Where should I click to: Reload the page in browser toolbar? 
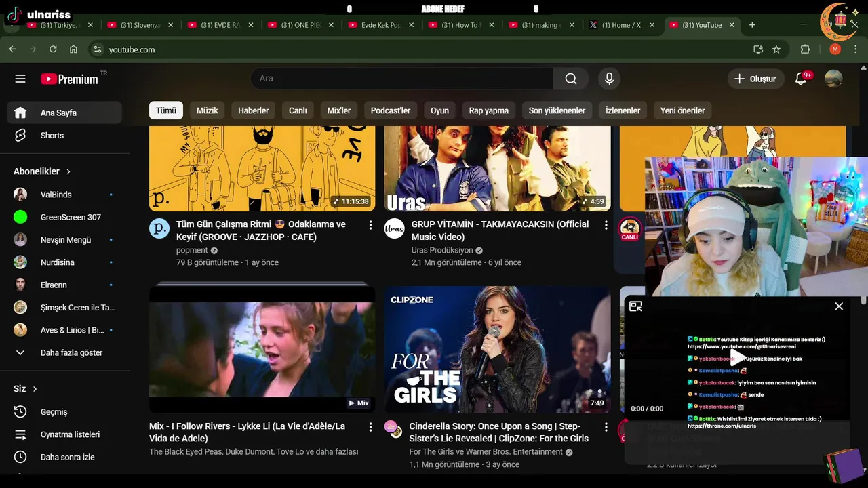[x=53, y=49]
